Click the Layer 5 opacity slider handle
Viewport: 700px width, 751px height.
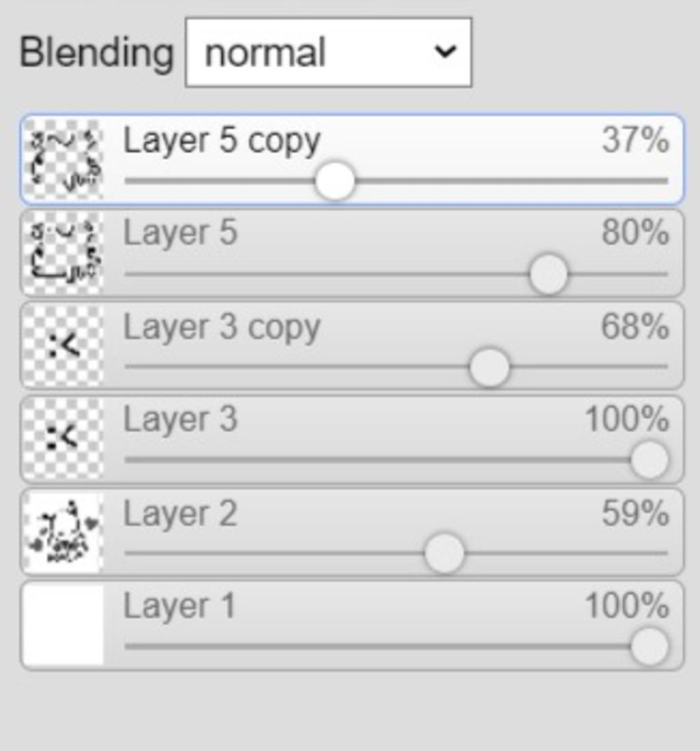pos(548,275)
